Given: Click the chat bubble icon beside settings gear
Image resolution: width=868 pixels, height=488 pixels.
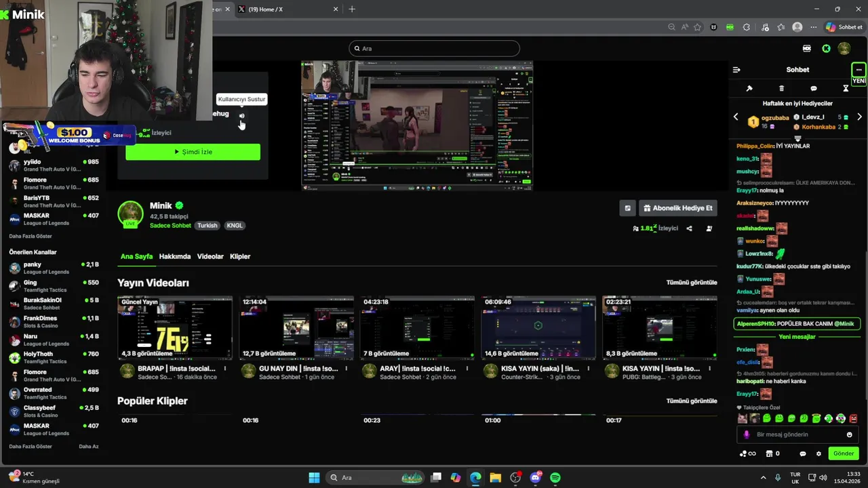Looking at the screenshot, I should pyautogui.click(x=803, y=453).
